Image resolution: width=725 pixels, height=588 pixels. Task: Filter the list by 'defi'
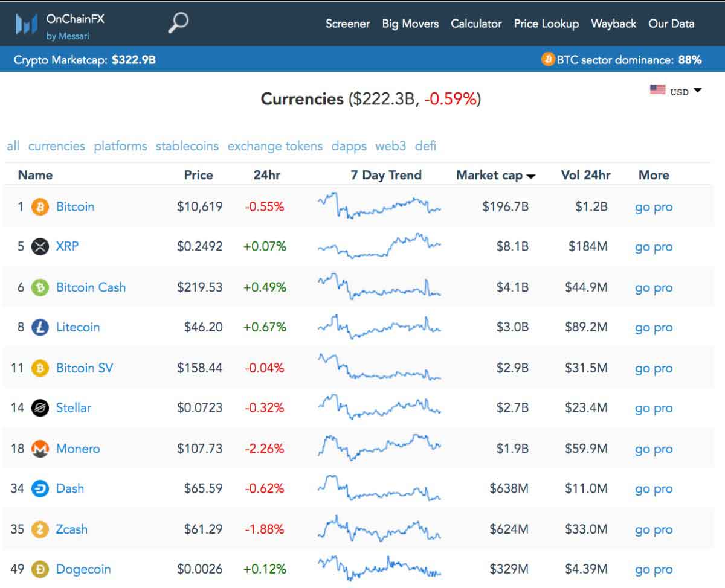point(425,146)
